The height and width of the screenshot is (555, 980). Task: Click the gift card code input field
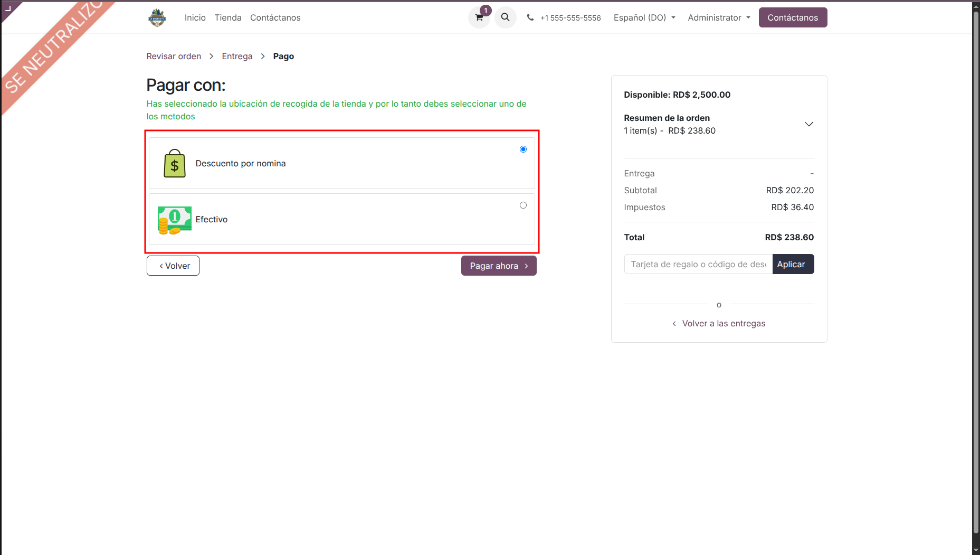(x=698, y=264)
